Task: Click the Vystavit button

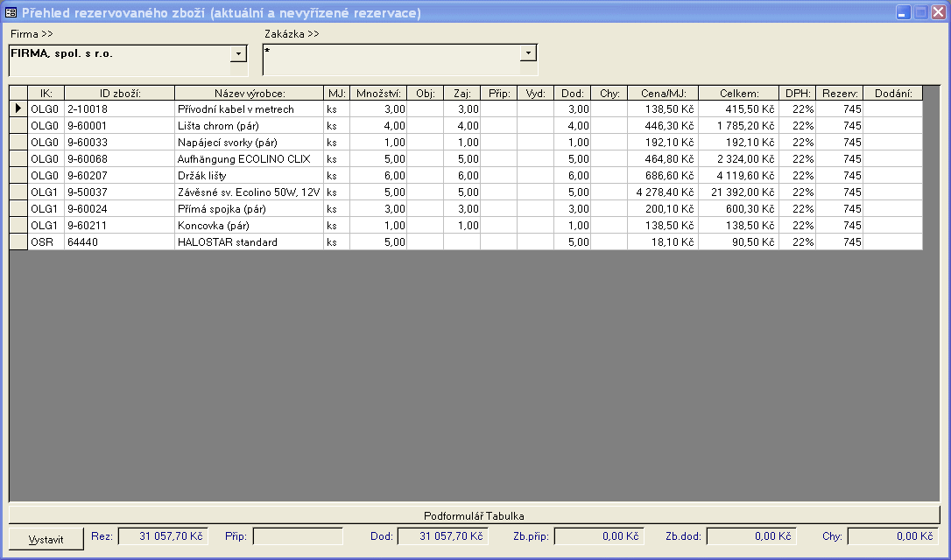Action: point(46,539)
